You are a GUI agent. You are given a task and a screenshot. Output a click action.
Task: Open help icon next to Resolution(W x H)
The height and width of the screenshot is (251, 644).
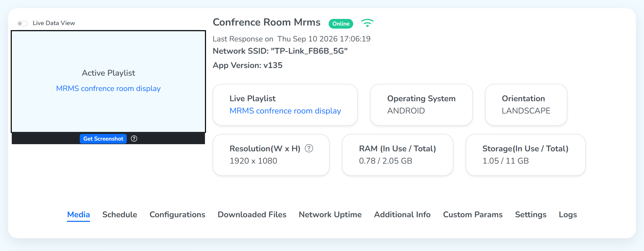coord(309,149)
